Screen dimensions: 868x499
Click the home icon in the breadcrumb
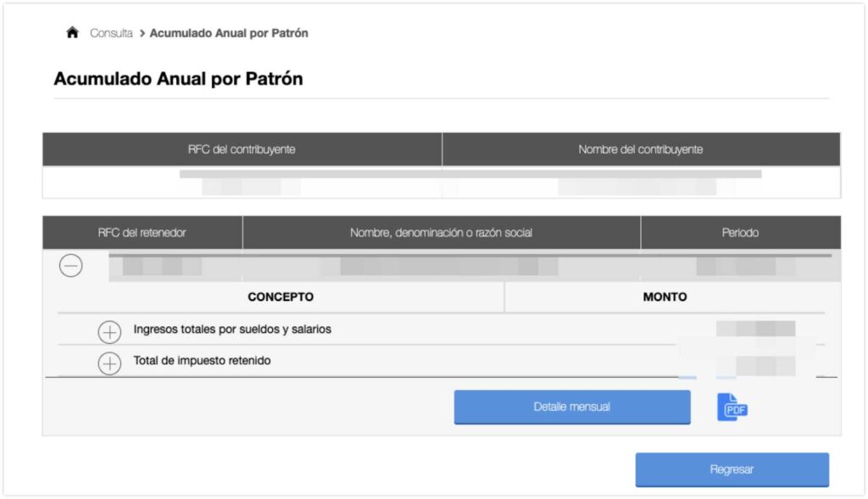[x=72, y=32]
